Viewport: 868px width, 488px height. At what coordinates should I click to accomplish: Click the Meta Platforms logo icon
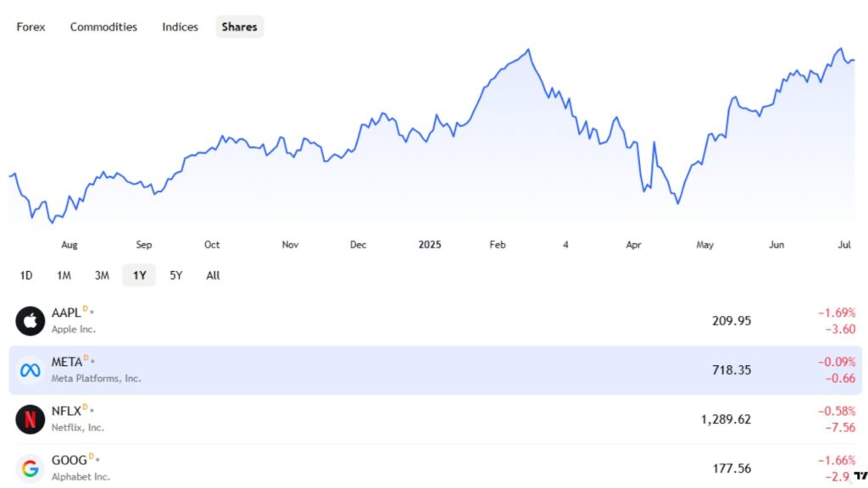30,370
